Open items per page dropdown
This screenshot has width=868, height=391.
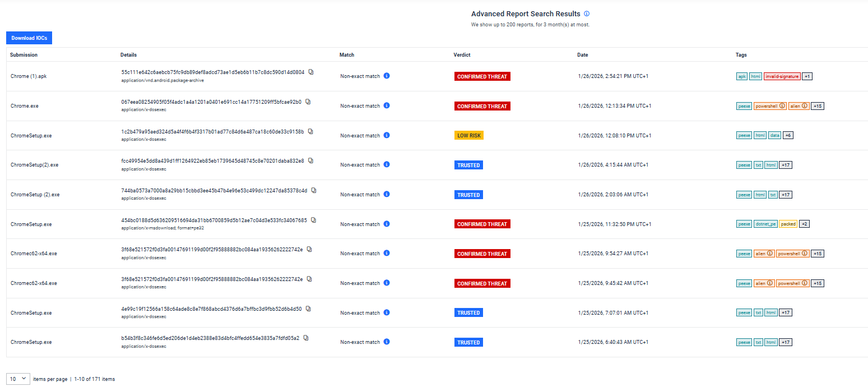[18, 379]
